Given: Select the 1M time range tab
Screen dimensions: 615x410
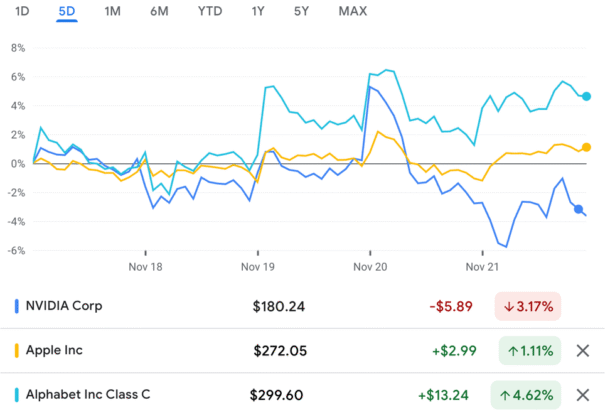Looking at the screenshot, I should coord(113,11).
